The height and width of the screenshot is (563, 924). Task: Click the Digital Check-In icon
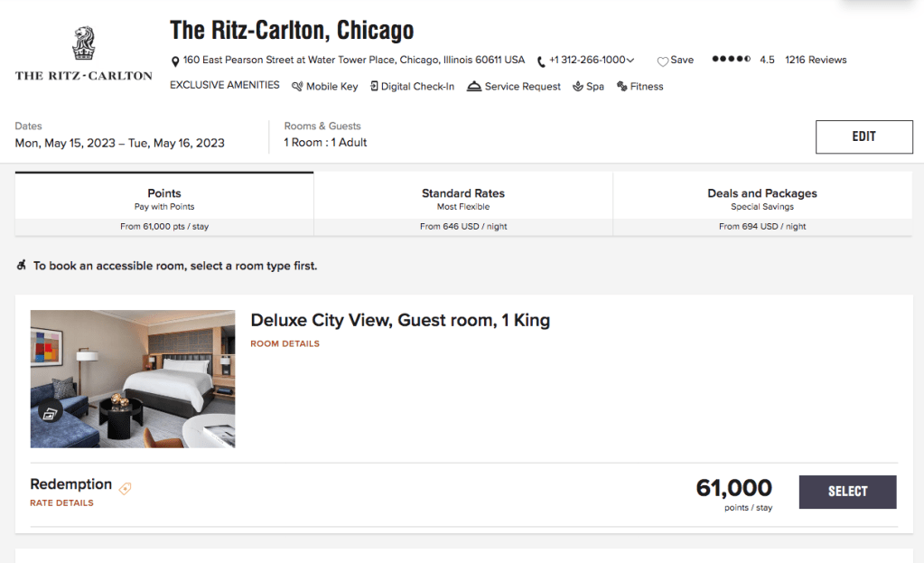point(374,87)
